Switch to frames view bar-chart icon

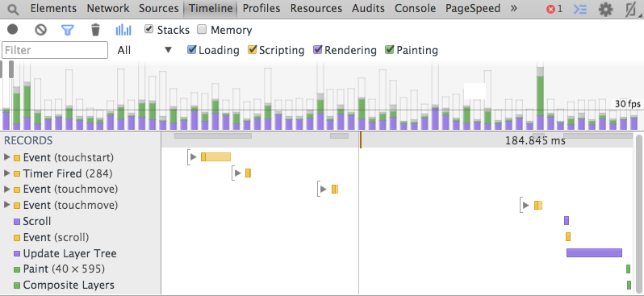pos(123,30)
